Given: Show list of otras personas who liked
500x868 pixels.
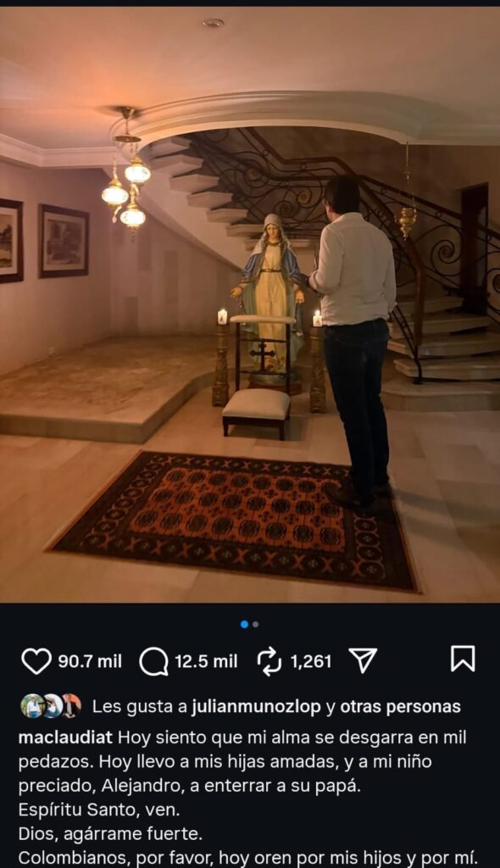Looking at the screenshot, I should pos(400,707).
